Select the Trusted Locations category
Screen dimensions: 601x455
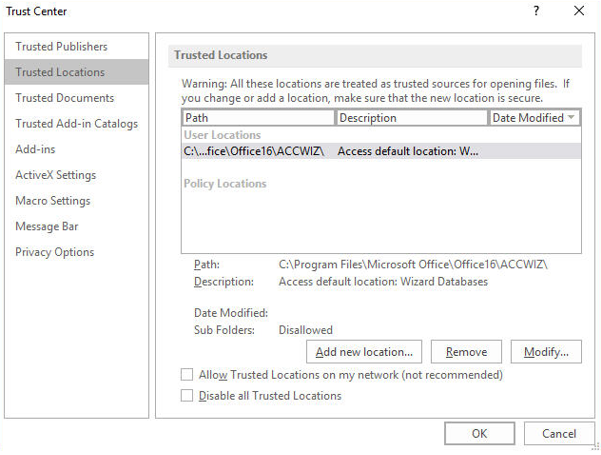coord(60,72)
